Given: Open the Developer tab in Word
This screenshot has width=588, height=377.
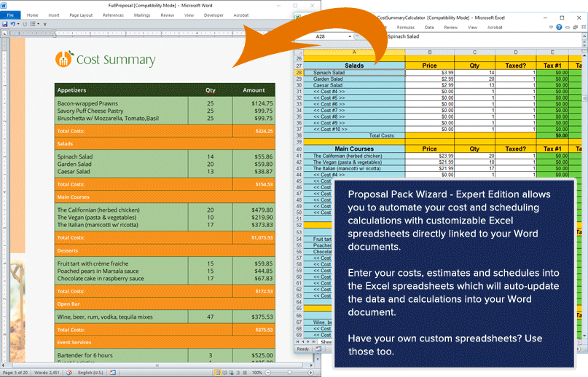Looking at the screenshot, I should (213, 15).
